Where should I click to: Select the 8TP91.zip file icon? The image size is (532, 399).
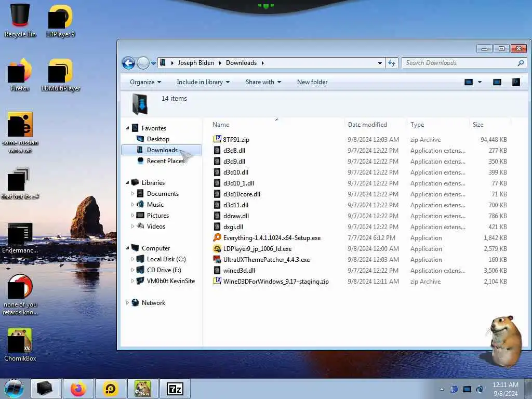pyautogui.click(x=217, y=139)
